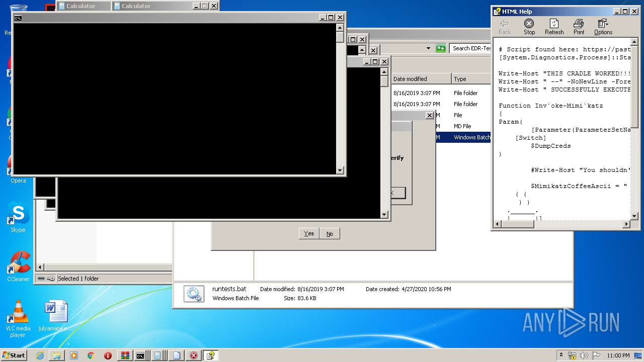The image size is (644, 362).
Task: Click HTML Help vertical scroll down arrow
Action: click(x=634, y=216)
